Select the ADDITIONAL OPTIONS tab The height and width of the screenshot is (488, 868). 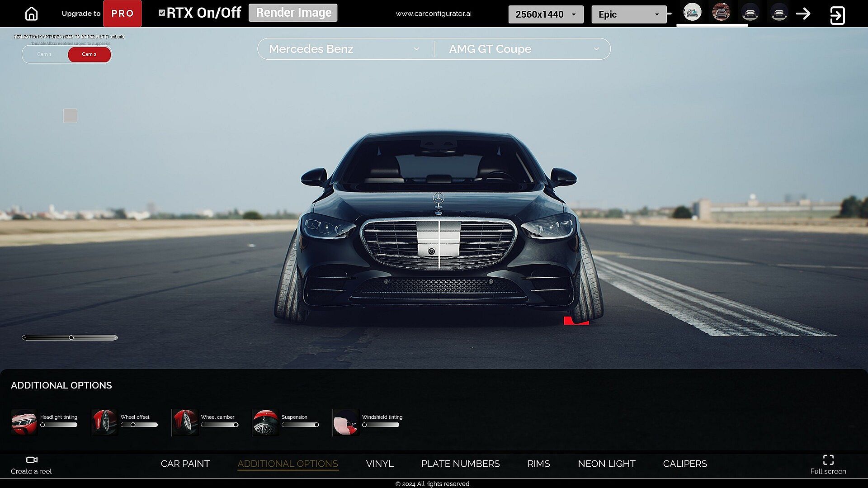pos(288,464)
